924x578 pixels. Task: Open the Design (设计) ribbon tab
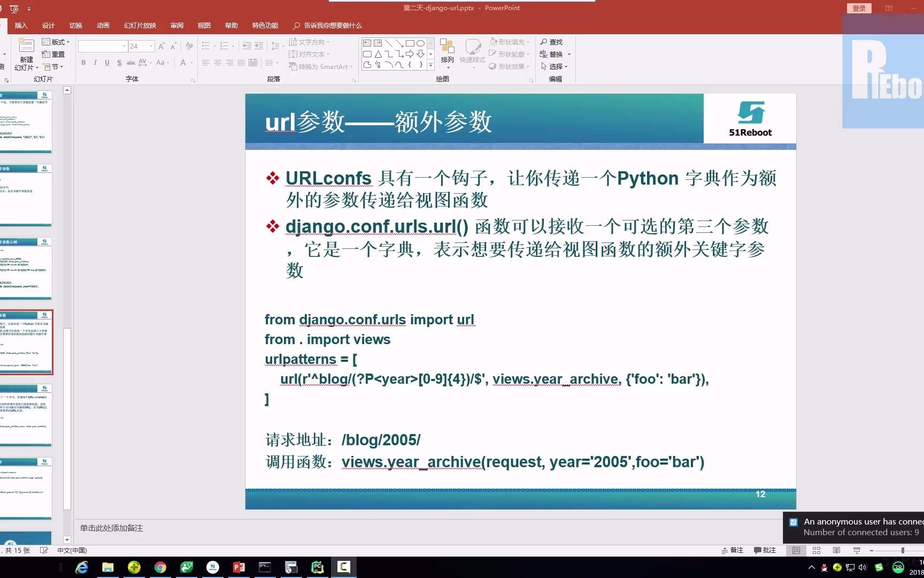pyautogui.click(x=49, y=25)
